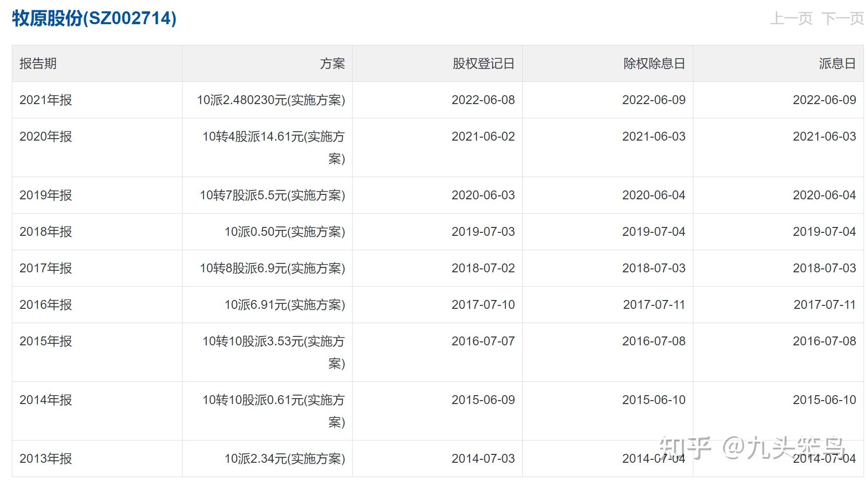Select registration date 2022-06-08
The width and height of the screenshot is (868, 483).
click(483, 100)
